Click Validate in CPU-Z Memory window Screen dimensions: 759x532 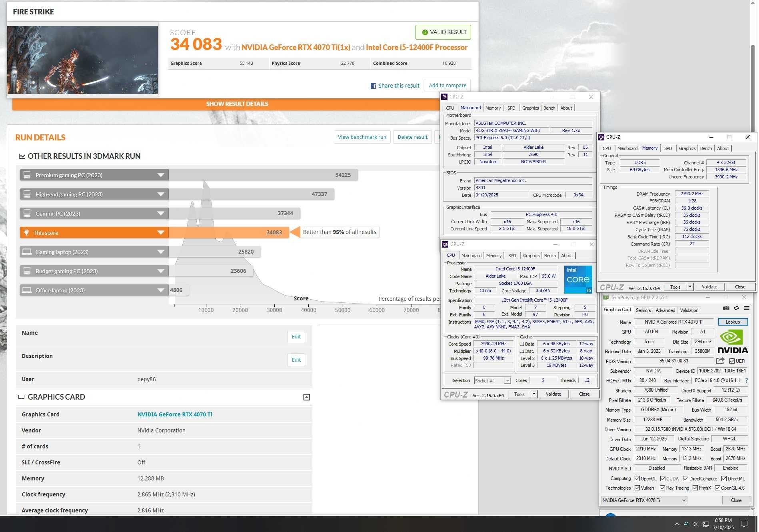pyautogui.click(x=709, y=287)
